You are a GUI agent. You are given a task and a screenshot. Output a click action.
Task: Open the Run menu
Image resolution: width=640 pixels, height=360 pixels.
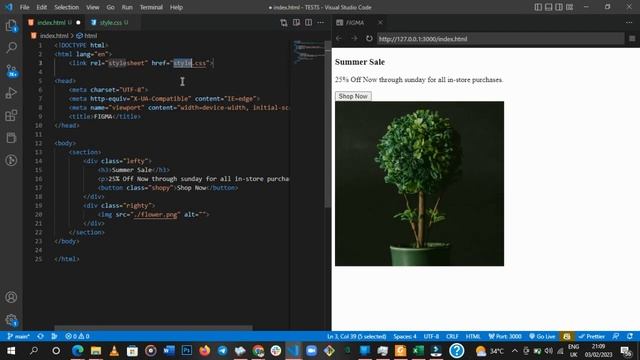point(127,7)
